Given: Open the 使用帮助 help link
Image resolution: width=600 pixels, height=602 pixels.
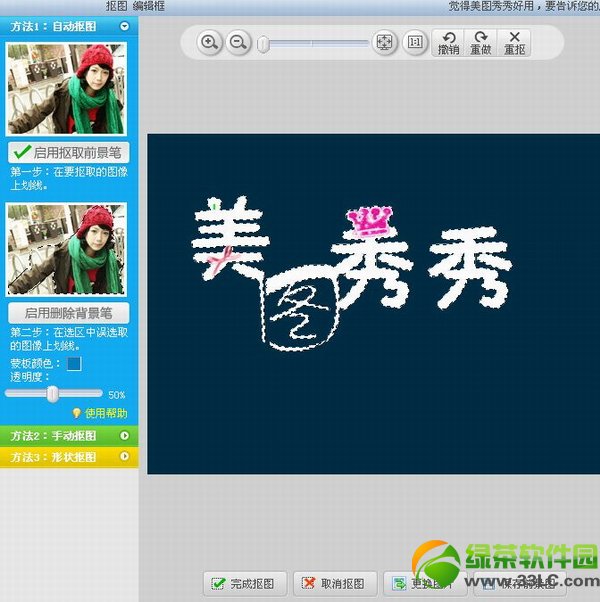Looking at the screenshot, I should pyautogui.click(x=106, y=413).
